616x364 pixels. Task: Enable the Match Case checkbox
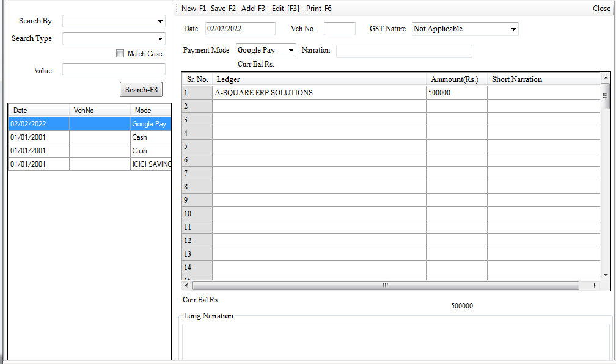coord(120,54)
